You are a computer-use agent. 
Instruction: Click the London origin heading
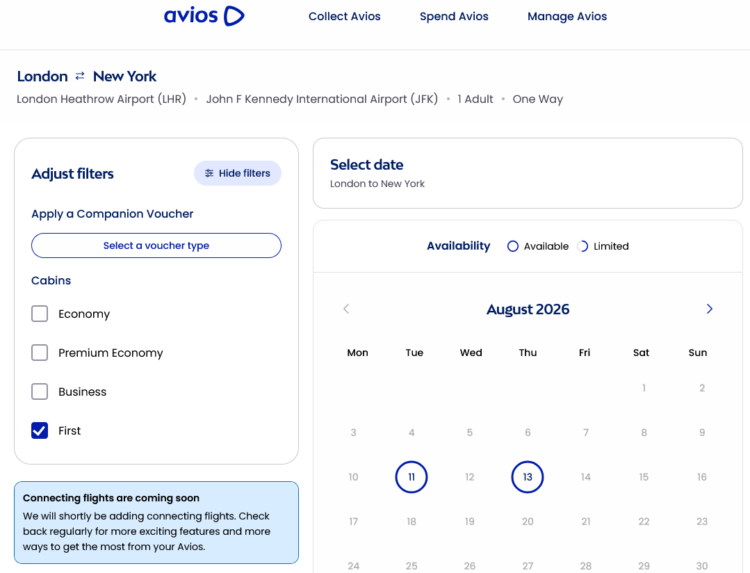pos(43,76)
